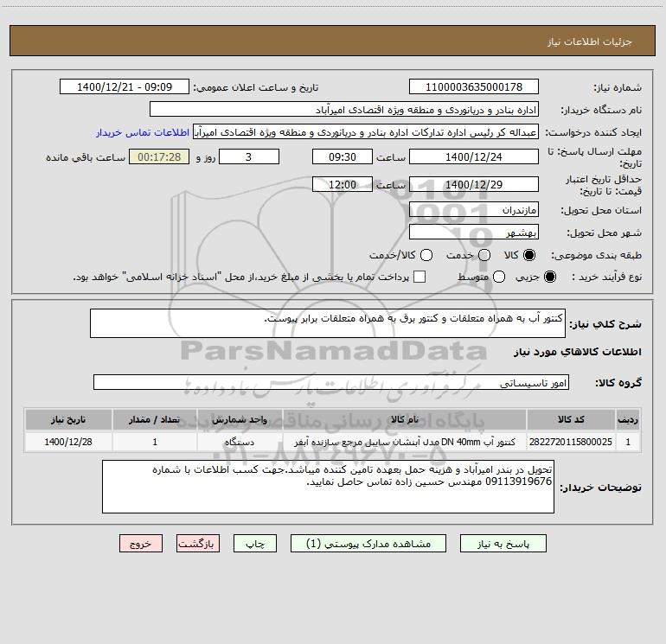The image size is (666, 644).
Task: Click the remaining days field showing 3
Action: click(x=249, y=157)
